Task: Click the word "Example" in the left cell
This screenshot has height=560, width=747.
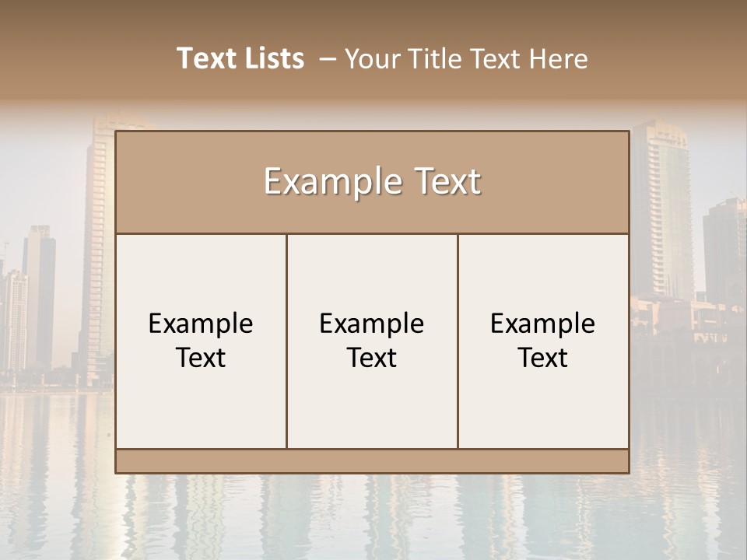Action: pos(201,324)
